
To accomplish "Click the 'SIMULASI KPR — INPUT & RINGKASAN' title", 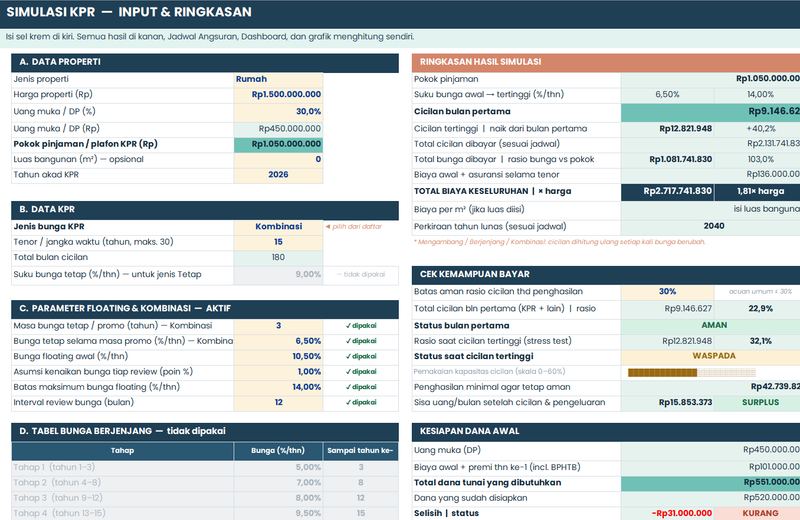I will [129, 12].
